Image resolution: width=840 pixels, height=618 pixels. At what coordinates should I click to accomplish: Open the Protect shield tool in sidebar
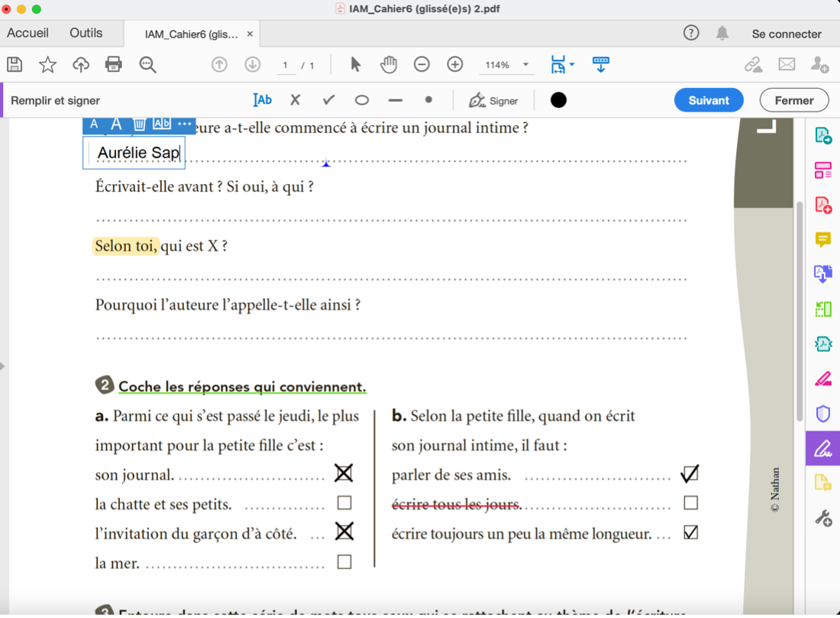tap(823, 414)
